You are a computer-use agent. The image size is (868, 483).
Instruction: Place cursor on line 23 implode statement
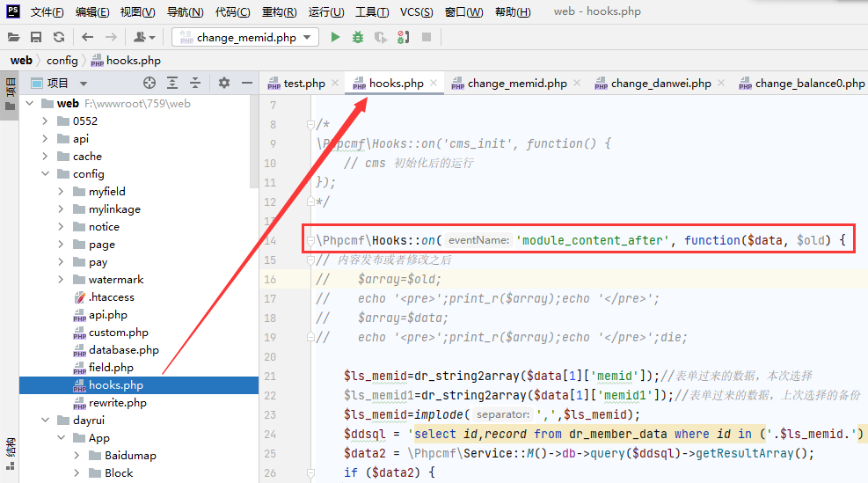[492, 415]
